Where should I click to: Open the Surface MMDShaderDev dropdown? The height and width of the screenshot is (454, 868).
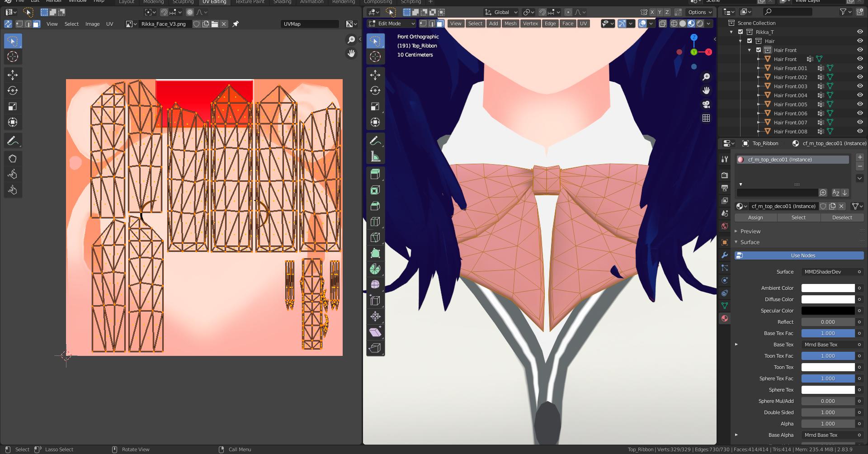tap(833, 272)
